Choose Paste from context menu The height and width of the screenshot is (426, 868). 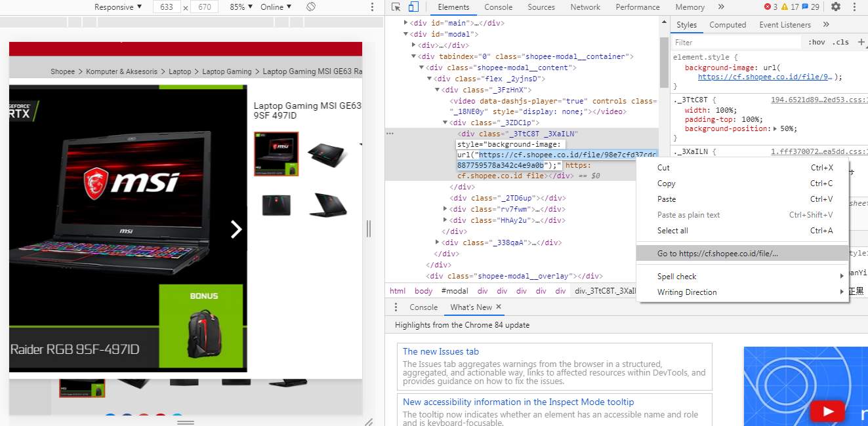click(743, 199)
